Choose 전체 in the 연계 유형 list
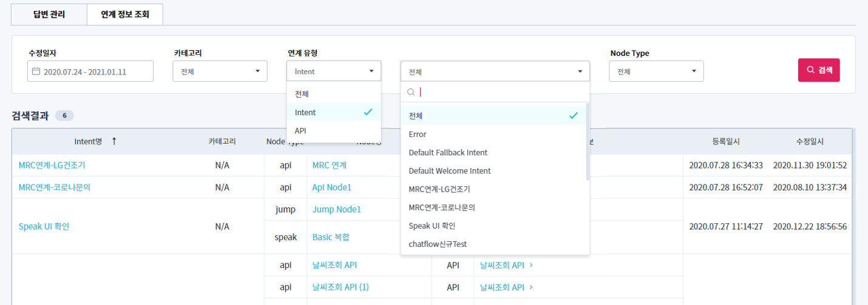This screenshot has height=305, width=868. coord(302,94)
